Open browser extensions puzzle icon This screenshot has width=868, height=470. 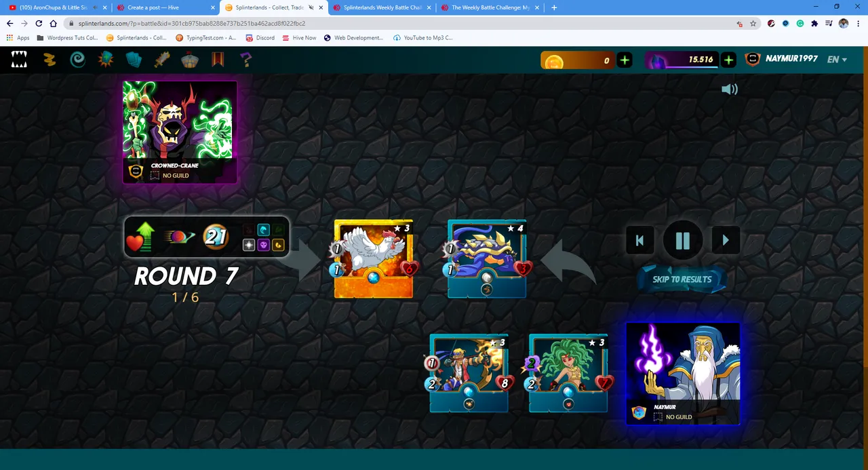(814, 23)
